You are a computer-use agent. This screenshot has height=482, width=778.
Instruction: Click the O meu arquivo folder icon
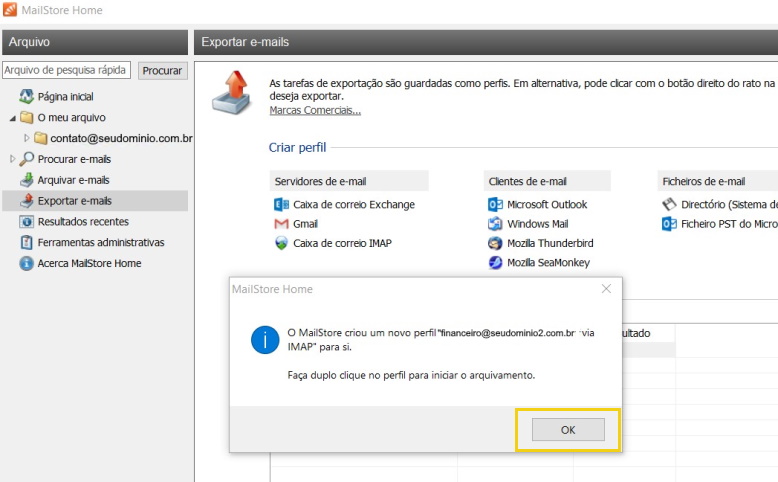coord(26,118)
